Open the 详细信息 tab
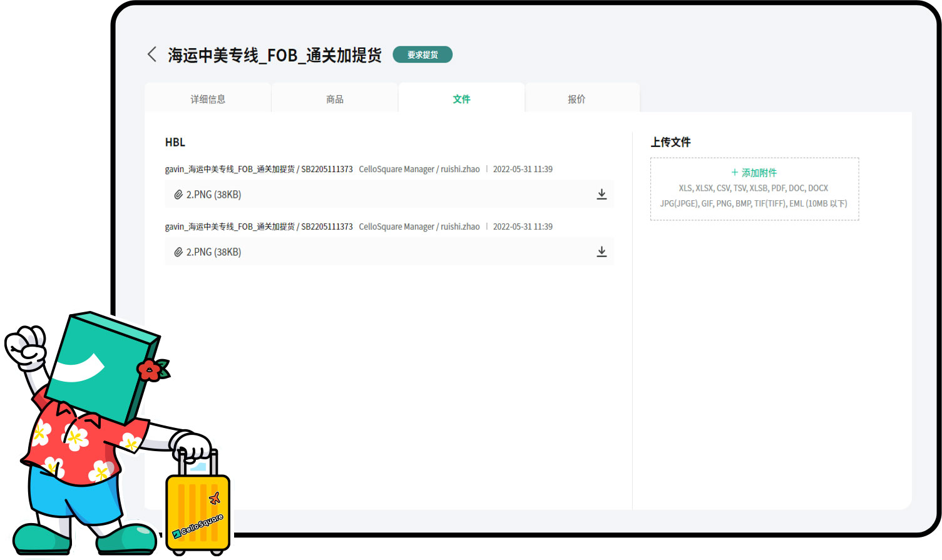This screenshot has width=942, height=560. [x=208, y=98]
